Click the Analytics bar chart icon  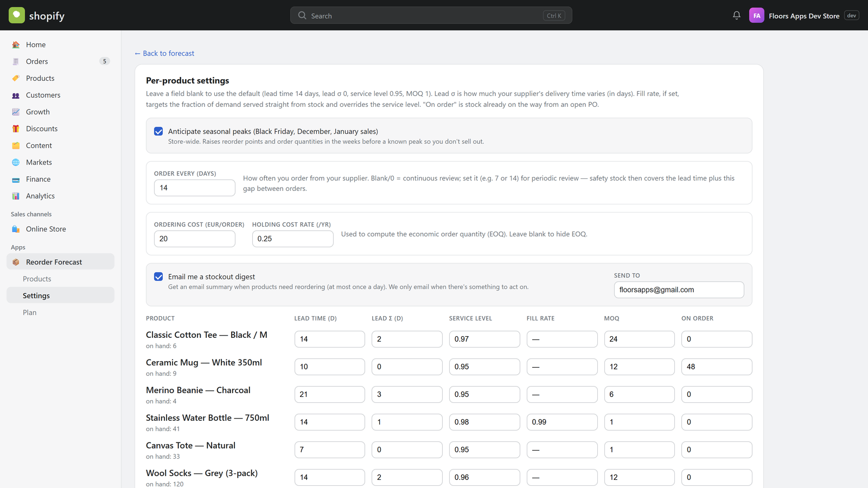pyautogui.click(x=16, y=196)
